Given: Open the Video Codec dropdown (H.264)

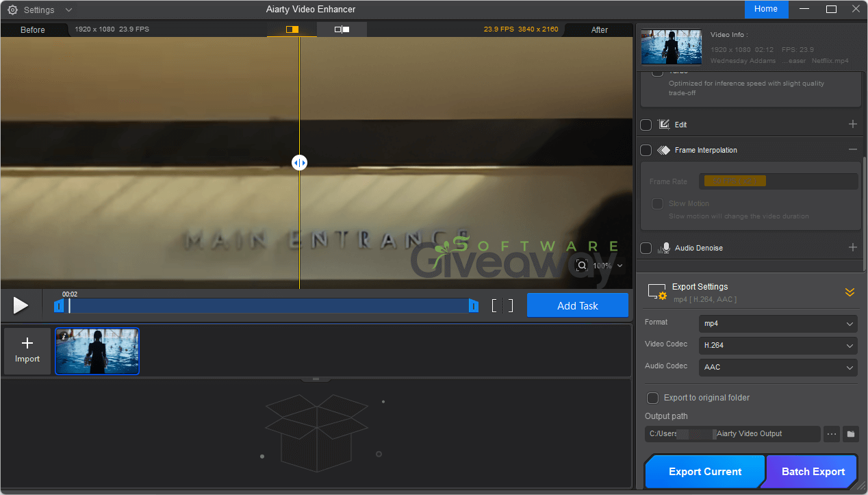Looking at the screenshot, I should point(778,346).
